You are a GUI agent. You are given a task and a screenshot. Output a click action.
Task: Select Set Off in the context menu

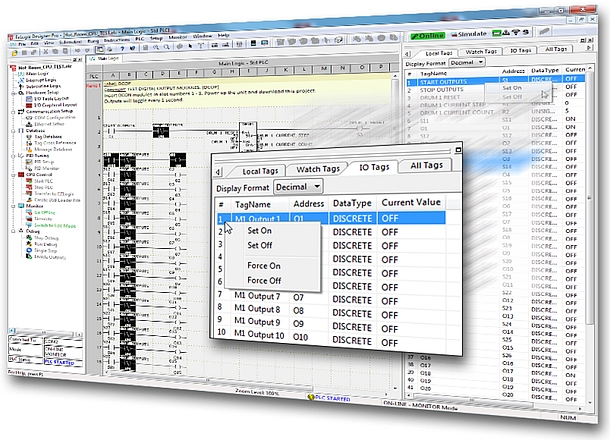260,245
